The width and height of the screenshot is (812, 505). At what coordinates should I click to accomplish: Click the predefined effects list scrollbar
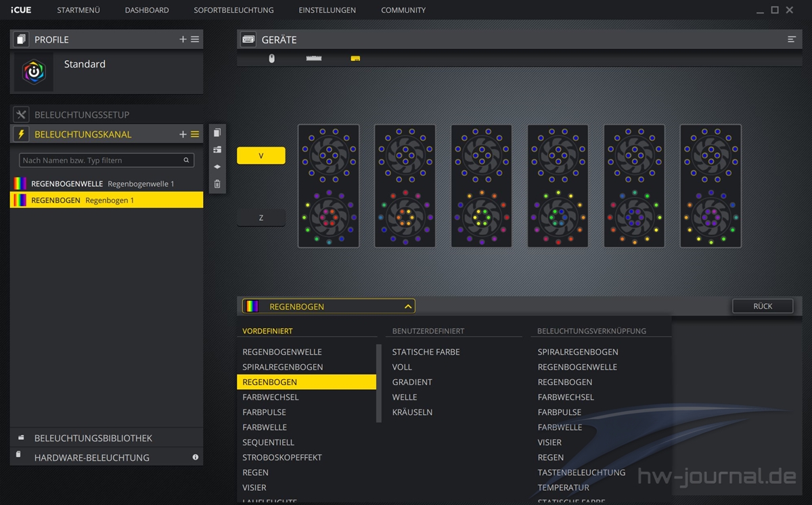(x=379, y=384)
